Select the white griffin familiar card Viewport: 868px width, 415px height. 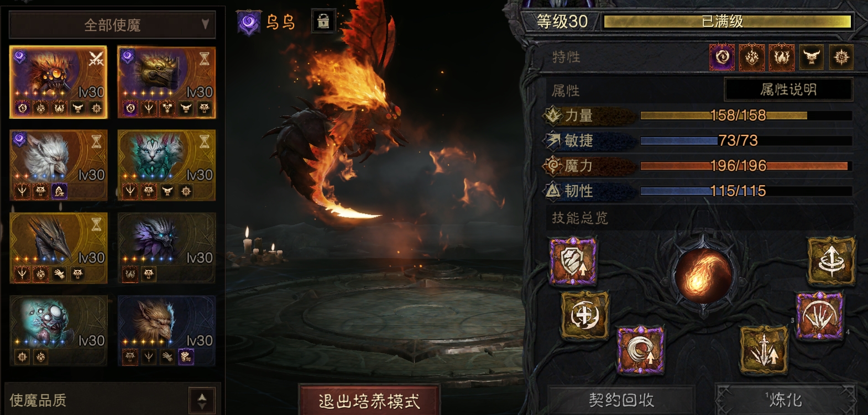pos(58,165)
